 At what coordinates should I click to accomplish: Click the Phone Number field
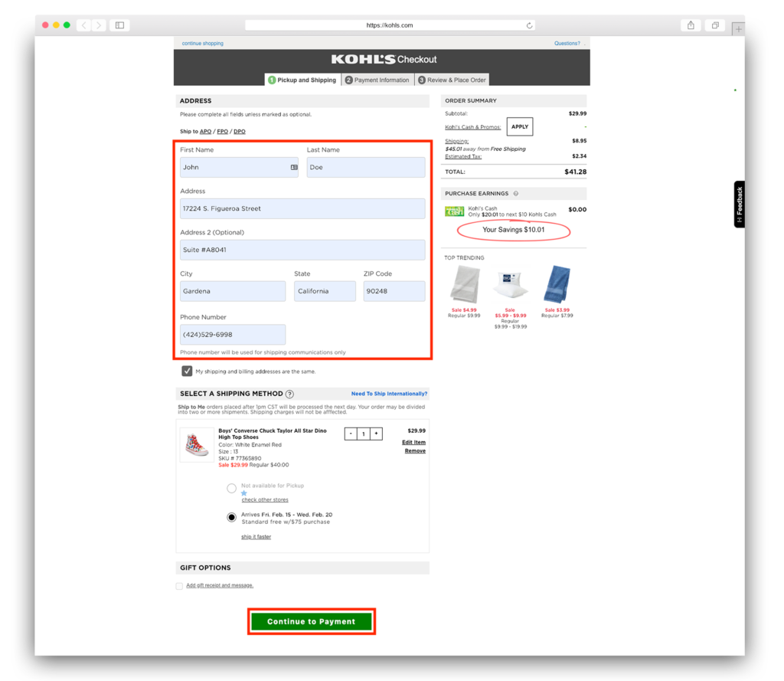tap(233, 335)
